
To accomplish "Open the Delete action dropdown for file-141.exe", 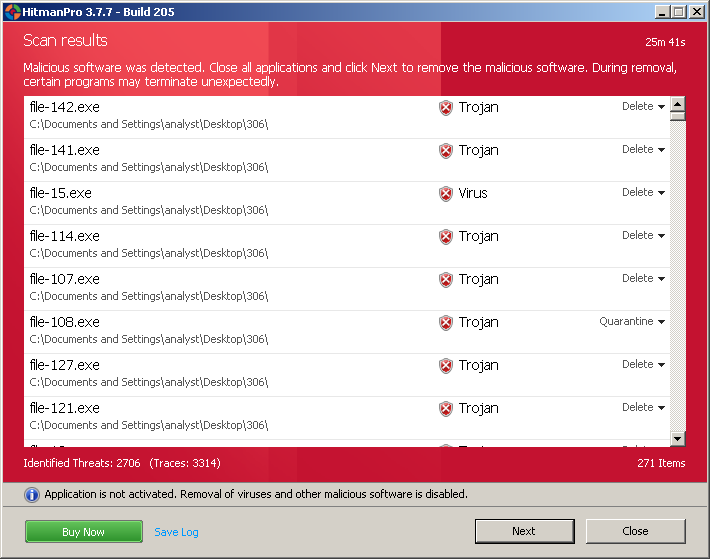I will 643,149.
